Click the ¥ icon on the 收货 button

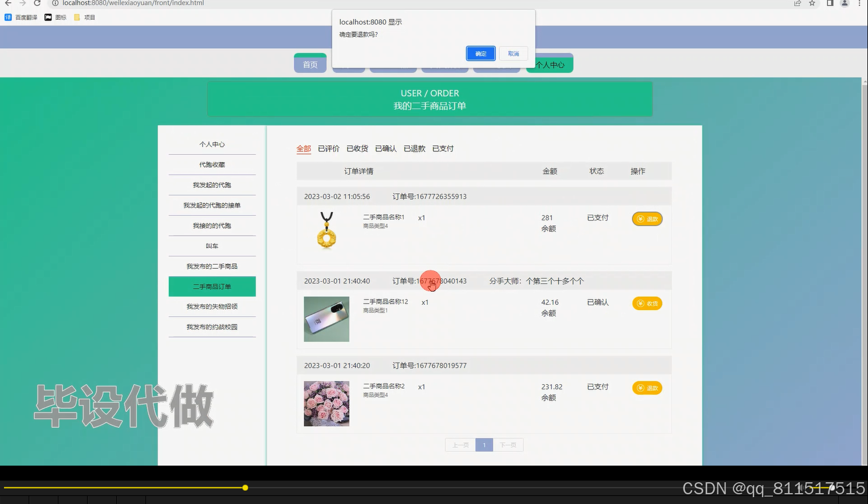[640, 304]
